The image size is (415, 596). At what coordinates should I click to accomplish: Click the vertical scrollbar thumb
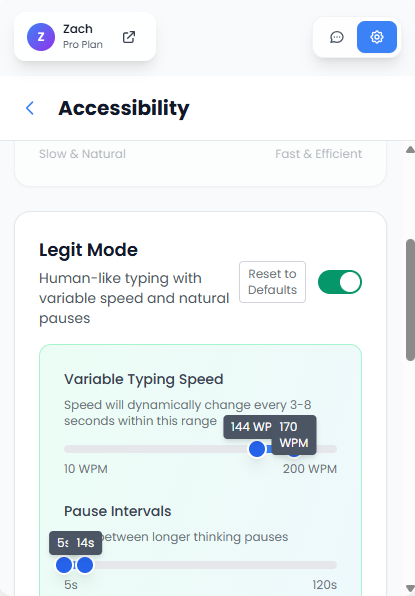[410, 300]
